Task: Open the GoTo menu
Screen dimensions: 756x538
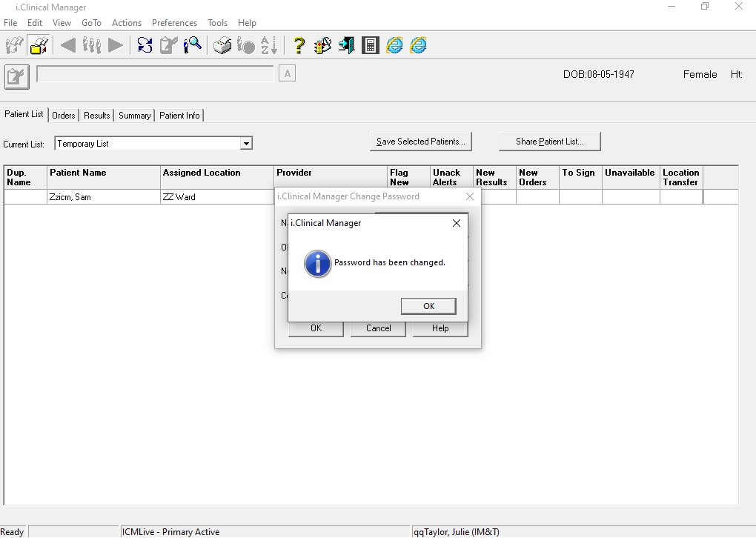Action: [x=92, y=23]
